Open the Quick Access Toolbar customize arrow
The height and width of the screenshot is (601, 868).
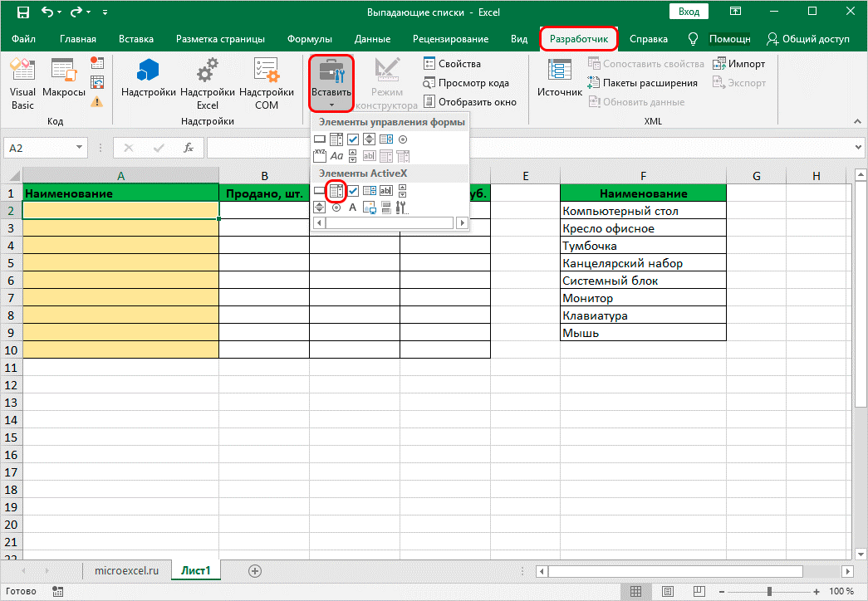[x=104, y=13]
